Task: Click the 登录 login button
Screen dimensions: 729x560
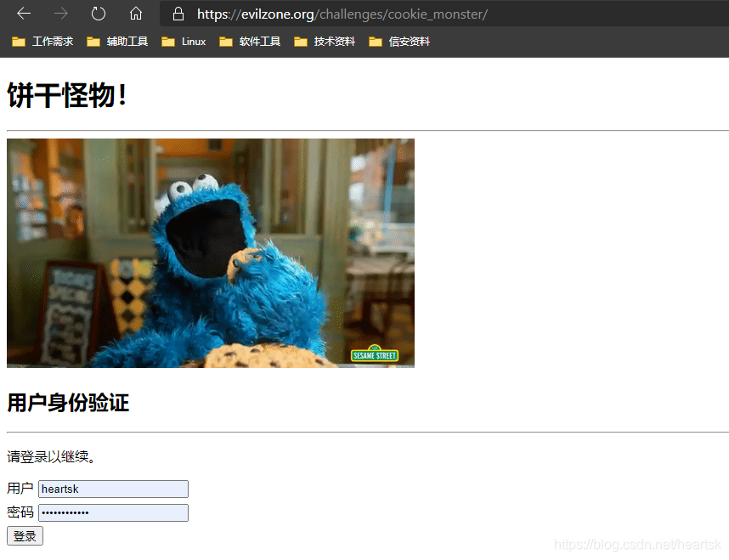Action: tap(24, 535)
